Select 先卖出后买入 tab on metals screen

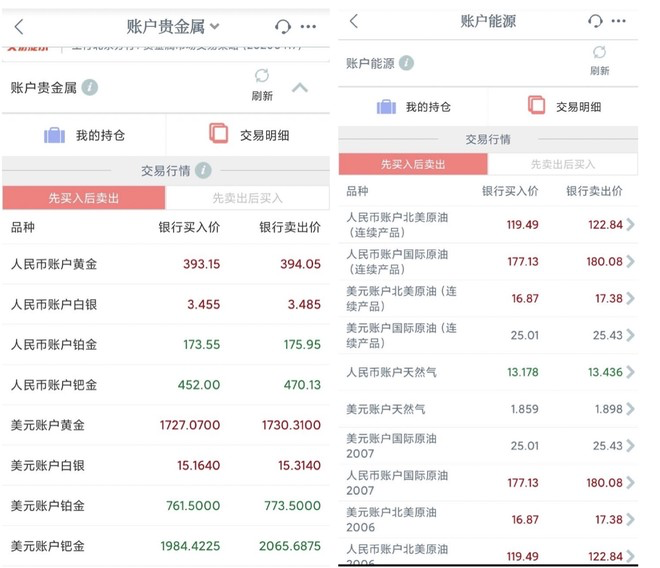[247, 198]
